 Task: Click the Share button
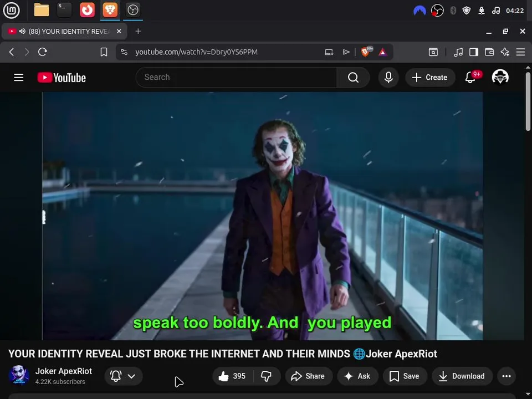click(x=308, y=376)
